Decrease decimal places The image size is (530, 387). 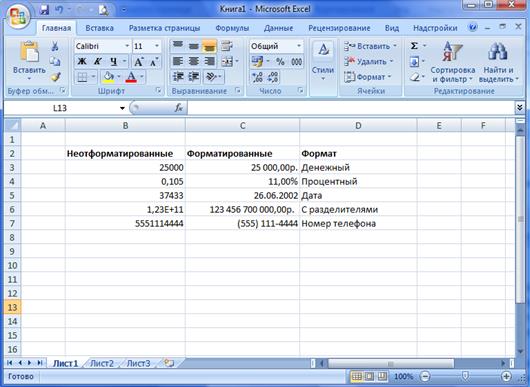pyautogui.click(x=273, y=77)
